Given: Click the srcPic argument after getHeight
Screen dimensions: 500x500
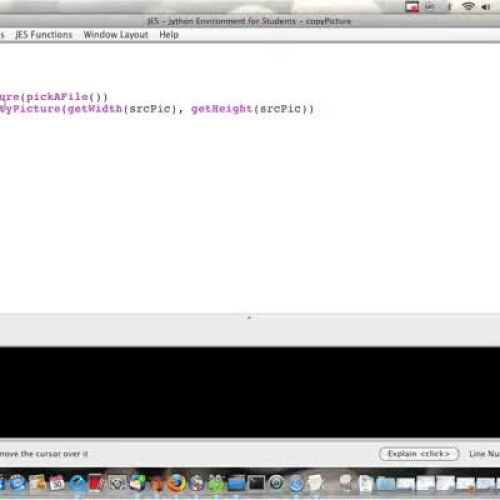Looking at the screenshot, I should coord(280,109).
